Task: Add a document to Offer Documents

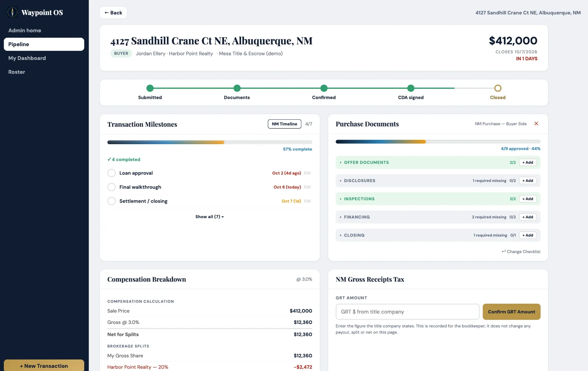Action: click(528, 162)
